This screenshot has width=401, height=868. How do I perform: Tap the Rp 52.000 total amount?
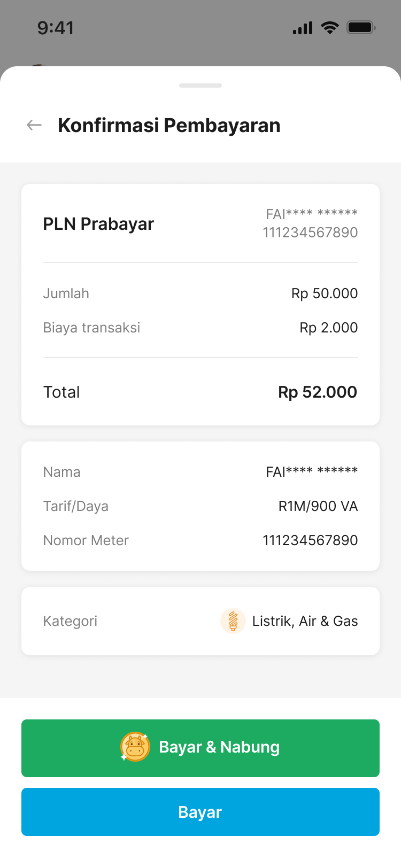(318, 392)
